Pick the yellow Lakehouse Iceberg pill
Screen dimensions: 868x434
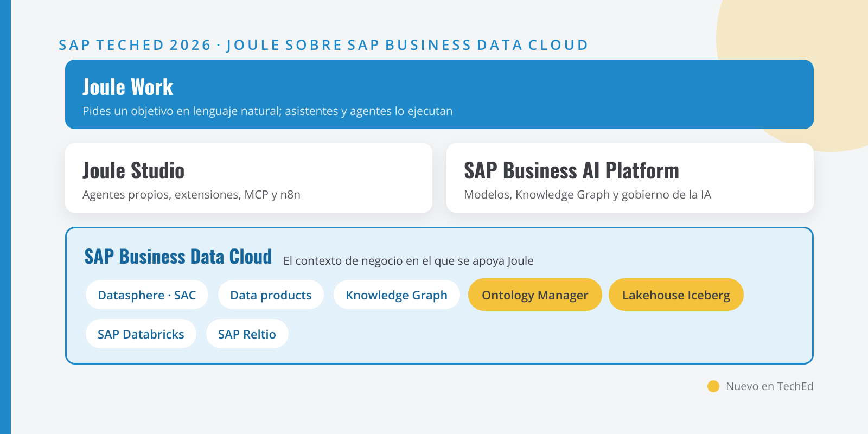[x=676, y=295]
